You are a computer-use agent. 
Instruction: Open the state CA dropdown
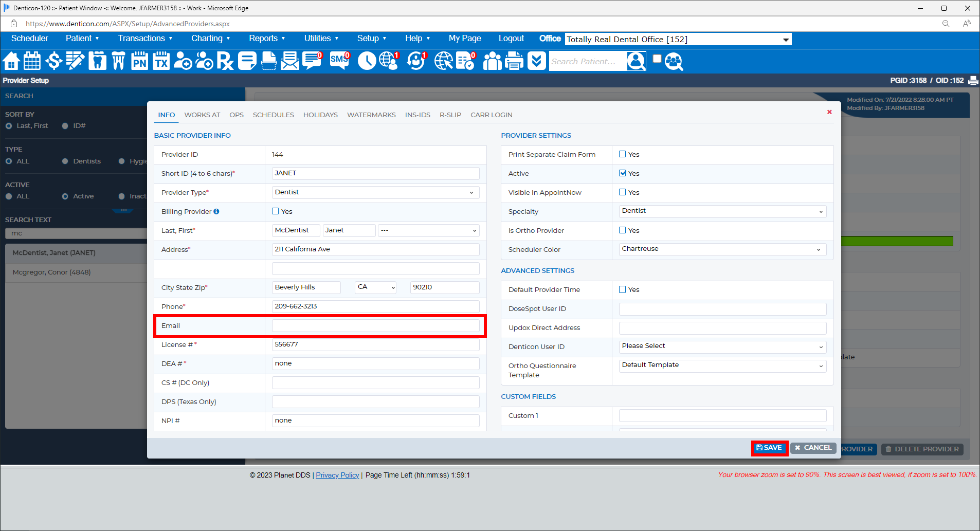[x=376, y=287]
